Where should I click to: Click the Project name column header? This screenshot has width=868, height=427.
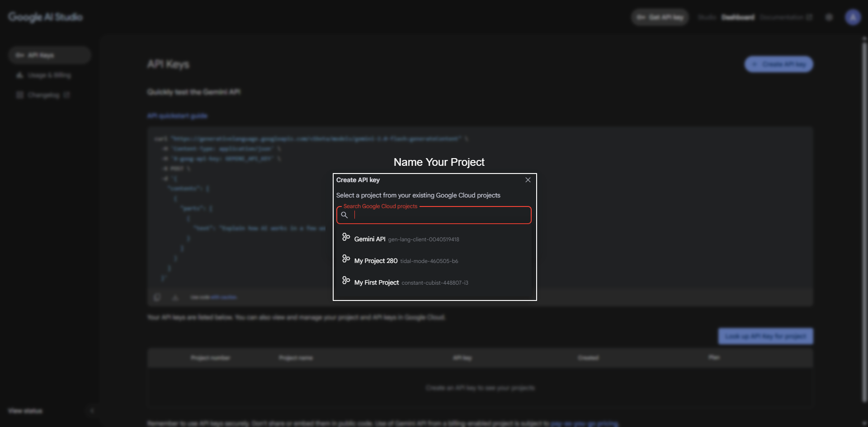coord(296,358)
